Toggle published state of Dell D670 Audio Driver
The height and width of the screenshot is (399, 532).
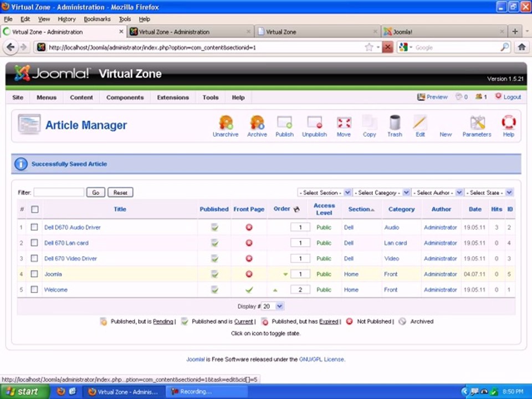[214, 227]
